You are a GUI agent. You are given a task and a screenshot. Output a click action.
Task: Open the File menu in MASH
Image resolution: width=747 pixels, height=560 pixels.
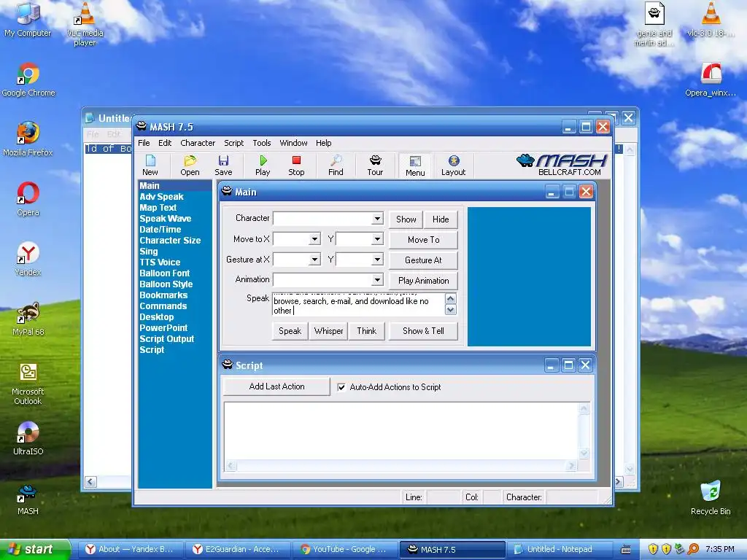click(144, 143)
